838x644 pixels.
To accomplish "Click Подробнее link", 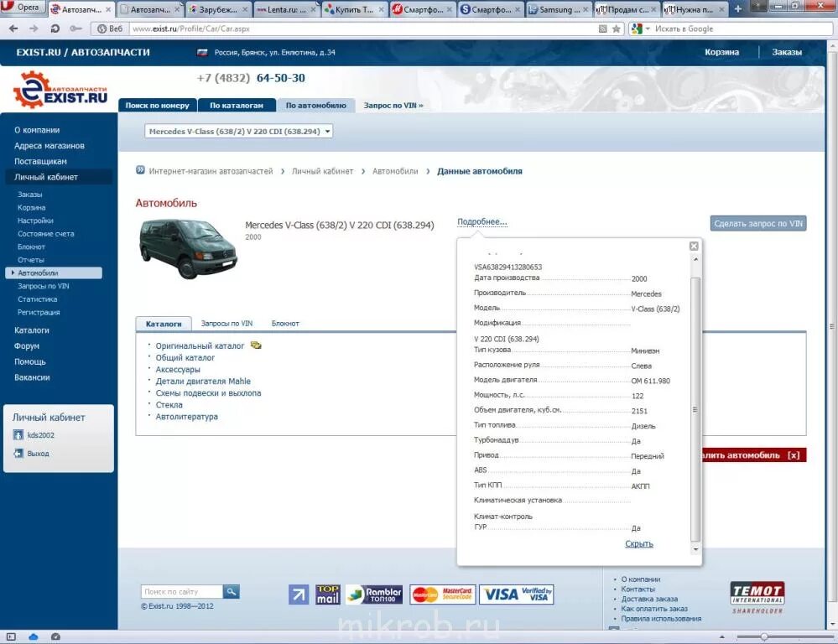I will point(482,221).
